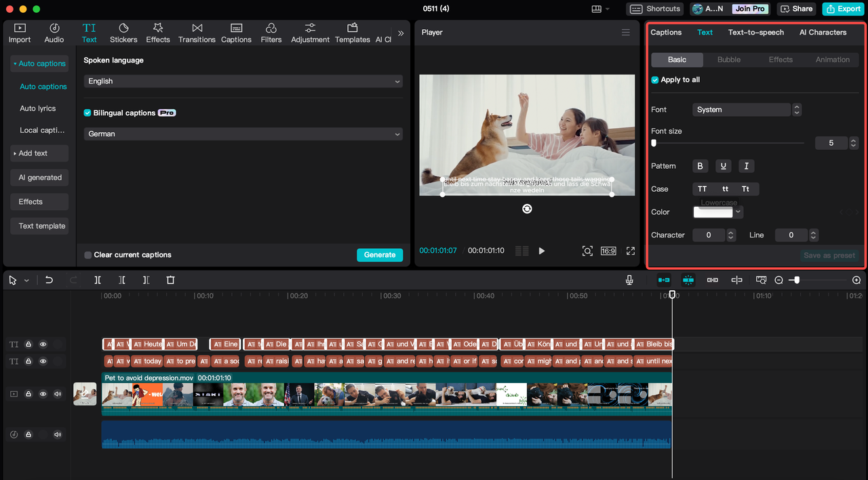The image size is (868, 480).
Task: Enable Clear current captions checkbox
Action: click(x=88, y=255)
